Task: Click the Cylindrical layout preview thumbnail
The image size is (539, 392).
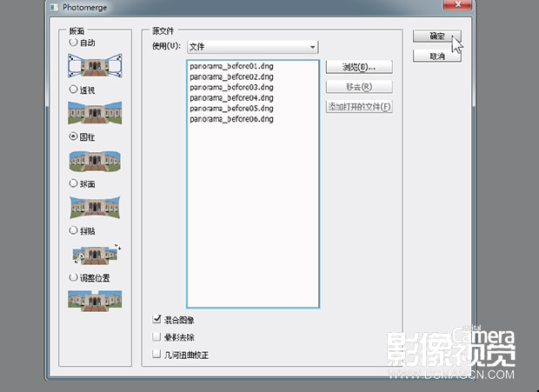Action: tap(95, 161)
